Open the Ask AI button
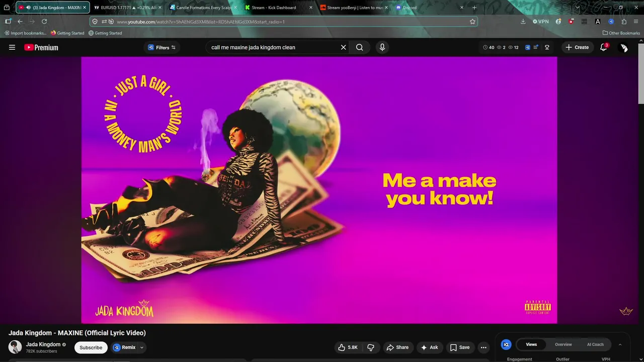Screen dimensions: 644x362 coord(429,347)
